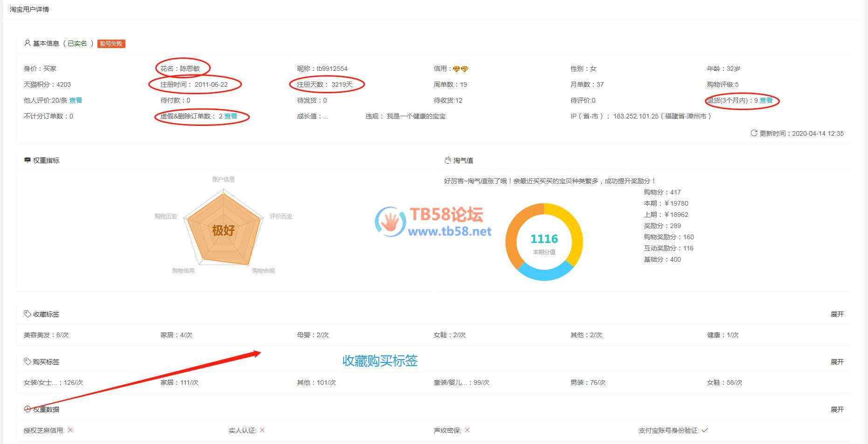
Task: Click the 女装/女士...:126/次 purchase tag
Action: [x=53, y=382]
